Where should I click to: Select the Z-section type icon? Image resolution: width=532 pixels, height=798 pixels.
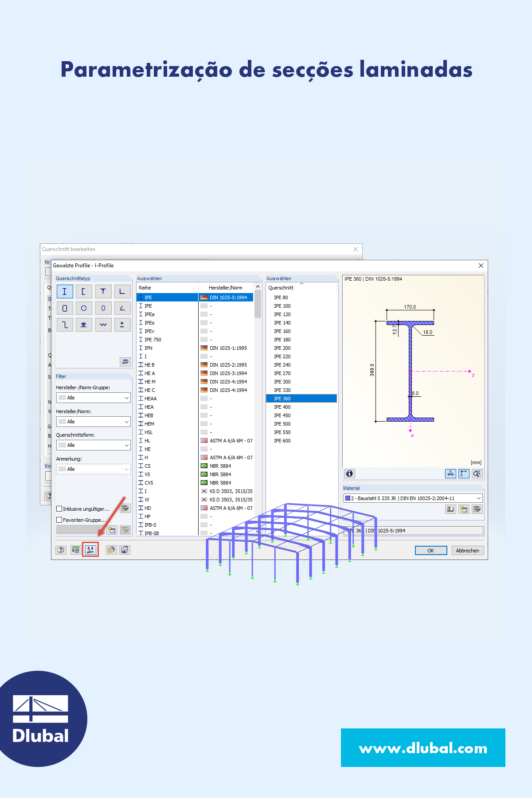[x=65, y=325]
